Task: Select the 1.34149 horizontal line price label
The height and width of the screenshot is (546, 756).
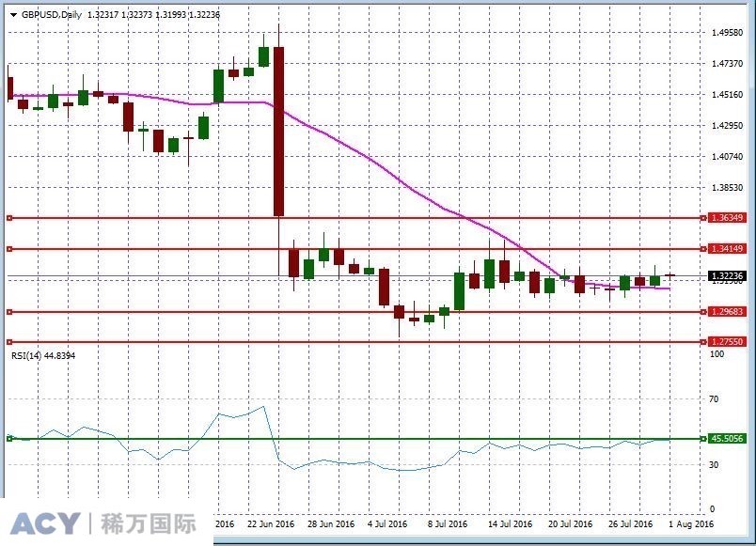Action: click(727, 249)
